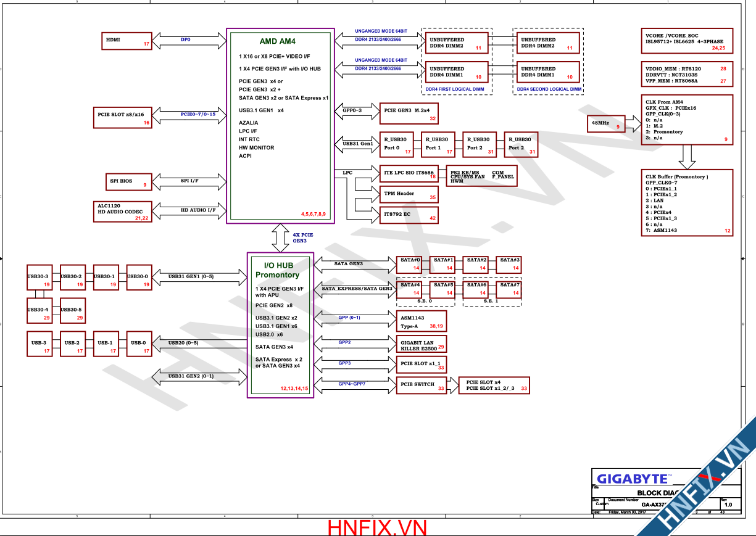The width and height of the screenshot is (756, 536).
Task: Open the HNFIX.VN link at bottom
Action: 377,527
